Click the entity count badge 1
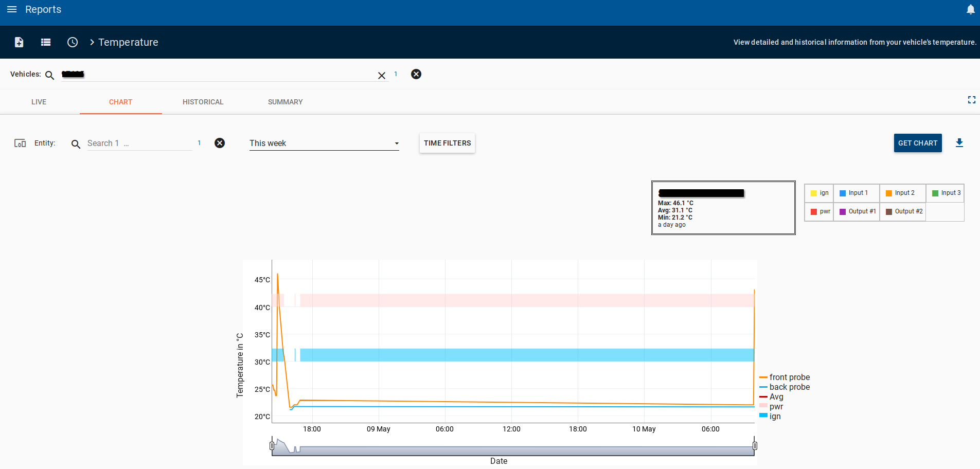This screenshot has width=980, height=469. point(199,143)
